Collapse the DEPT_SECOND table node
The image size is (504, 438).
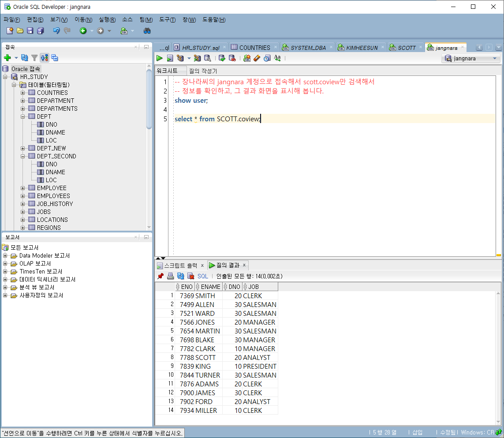(x=23, y=156)
